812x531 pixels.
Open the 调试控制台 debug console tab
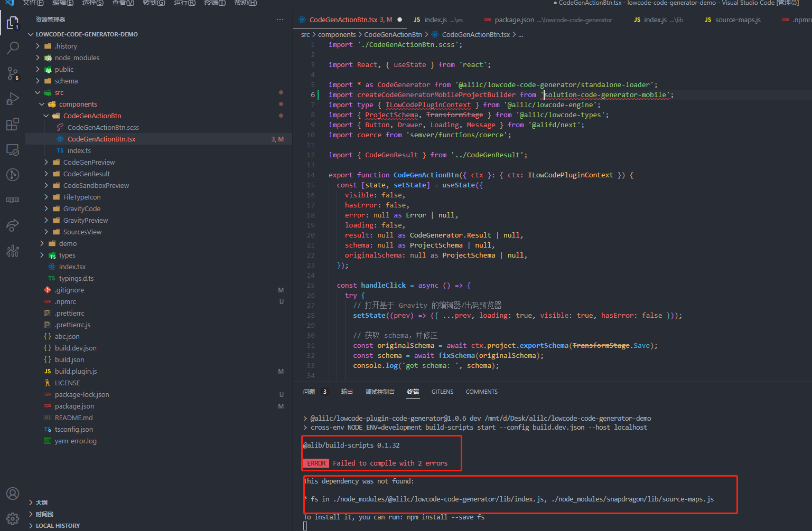click(x=380, y=392)
